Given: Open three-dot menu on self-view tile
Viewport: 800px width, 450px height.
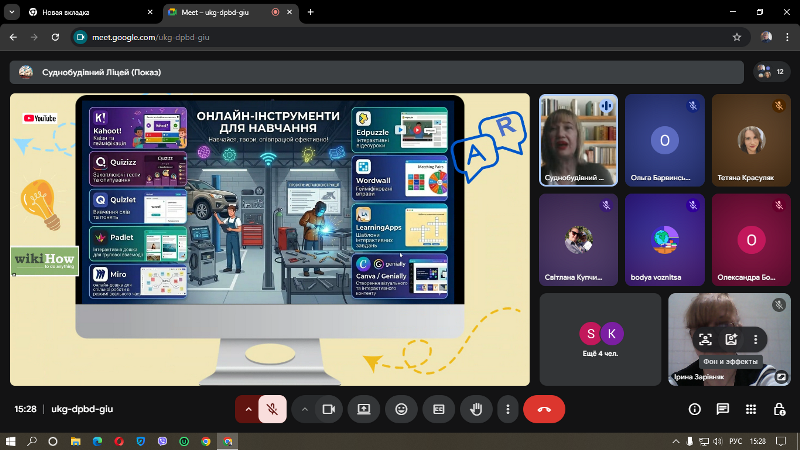Looking at the screenshot, I should pos(756,340).
